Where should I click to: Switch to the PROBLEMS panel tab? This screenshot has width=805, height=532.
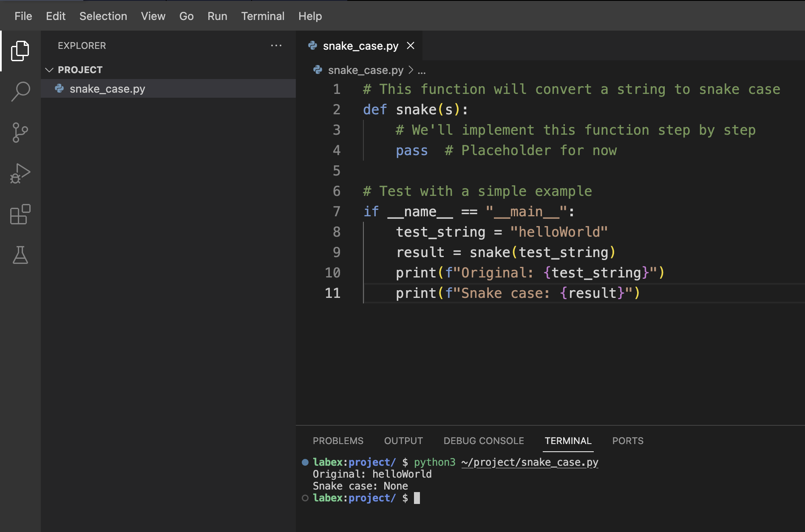click(338, 441)
